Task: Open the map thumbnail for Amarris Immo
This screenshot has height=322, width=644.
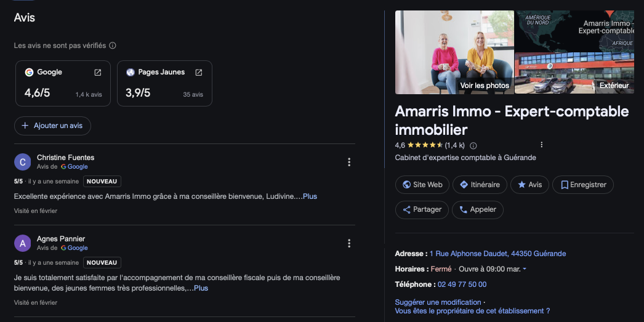Action: [574, 31]
